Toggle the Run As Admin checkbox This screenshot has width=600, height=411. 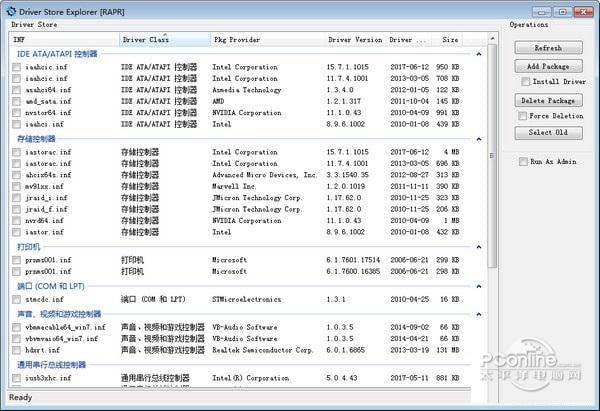(x=523, y=161)
